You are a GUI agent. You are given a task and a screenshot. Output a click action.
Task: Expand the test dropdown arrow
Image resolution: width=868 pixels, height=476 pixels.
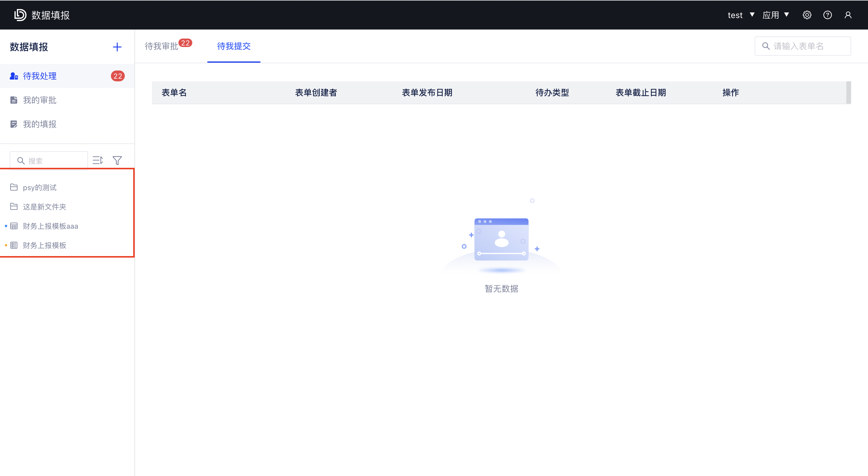(x=752, y=14)
